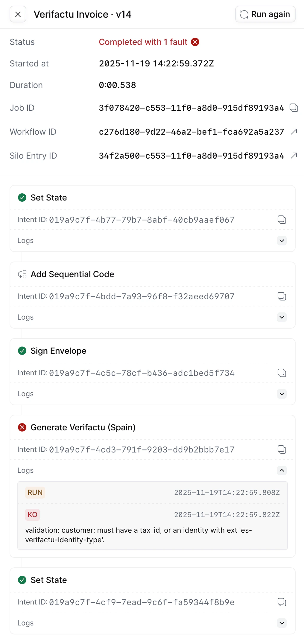The height and width of the screenshot is (644, 304).
Task: Click the RUN log entry badge
Action: [x=35, y=492]
